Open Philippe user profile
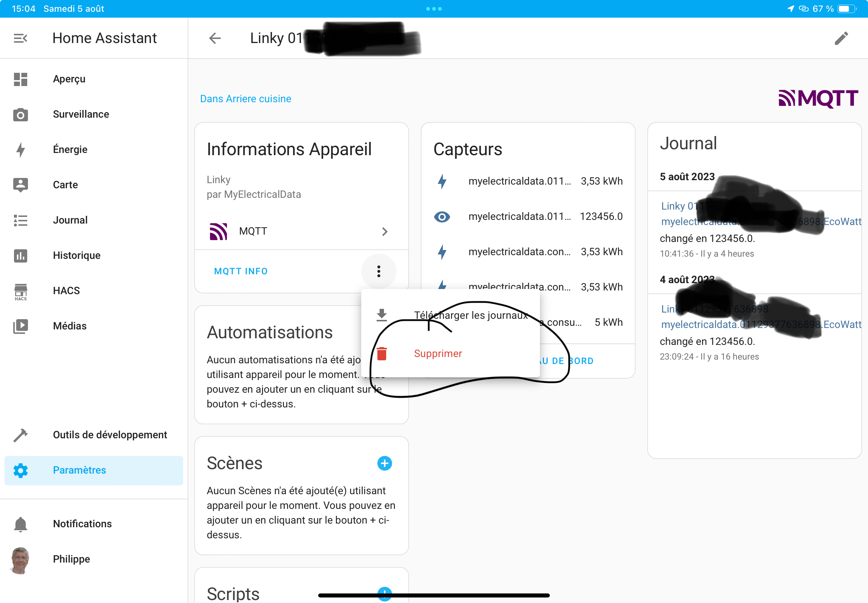 (x=71, y=559)
